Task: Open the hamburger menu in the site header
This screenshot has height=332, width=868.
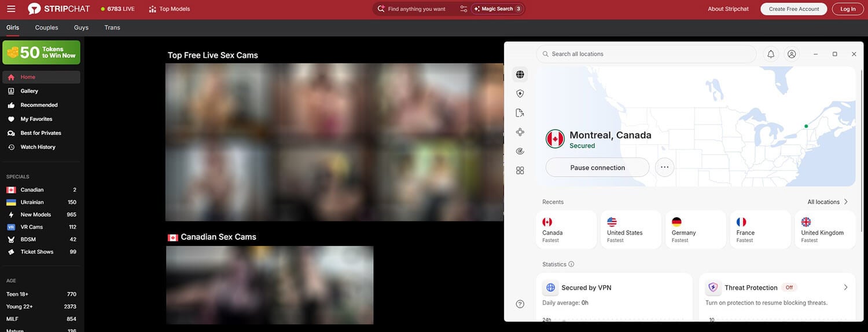Action: [x=11, y=9]
